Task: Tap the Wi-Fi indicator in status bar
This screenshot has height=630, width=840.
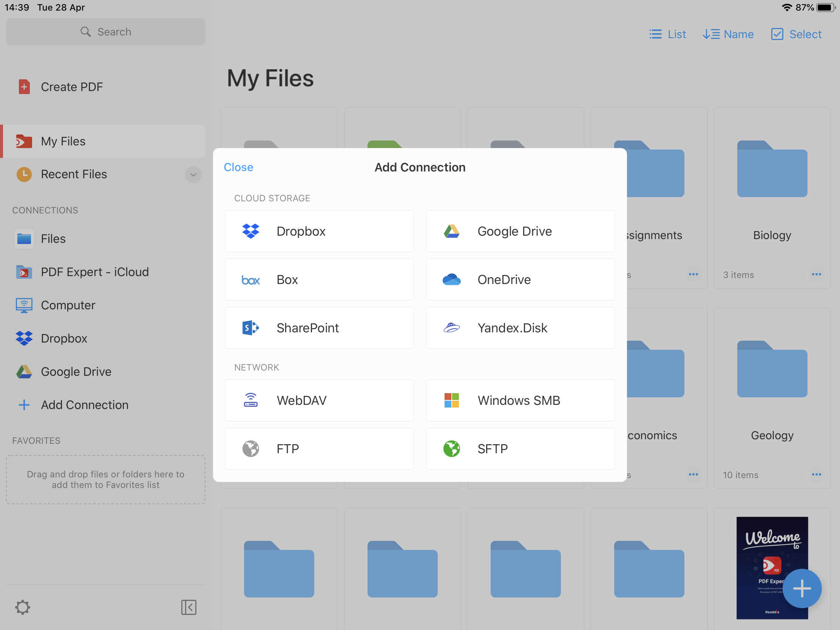Action: (x=786, y=8)
